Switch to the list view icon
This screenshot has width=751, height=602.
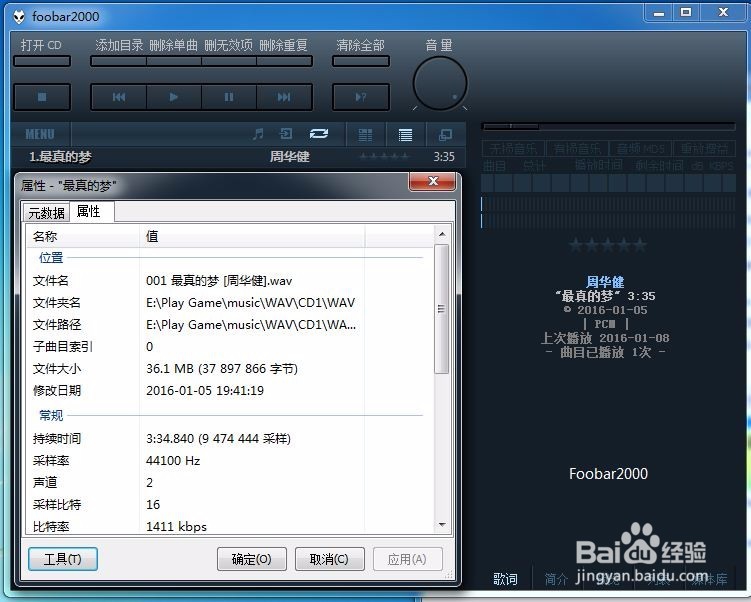(405, 135)
